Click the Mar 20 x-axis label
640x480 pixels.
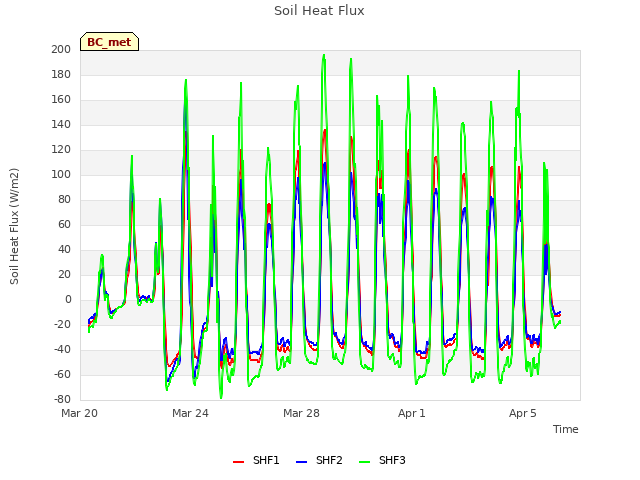point(80,413)
